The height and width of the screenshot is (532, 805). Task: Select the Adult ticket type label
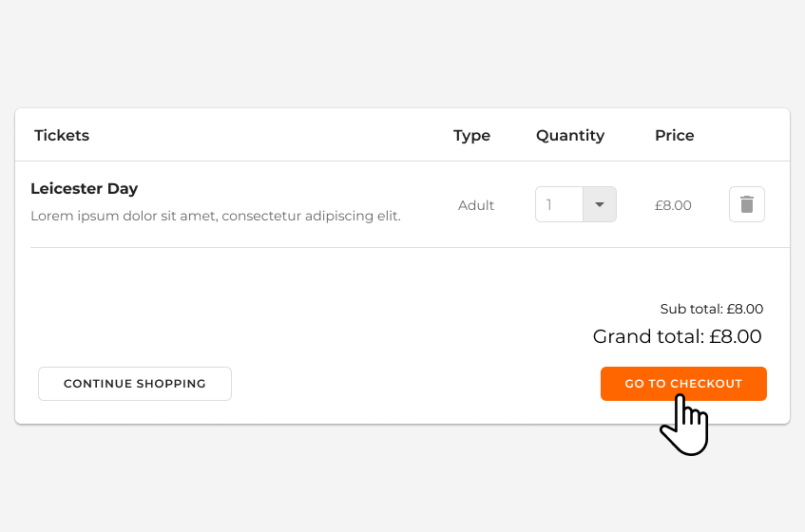(476, 205)
